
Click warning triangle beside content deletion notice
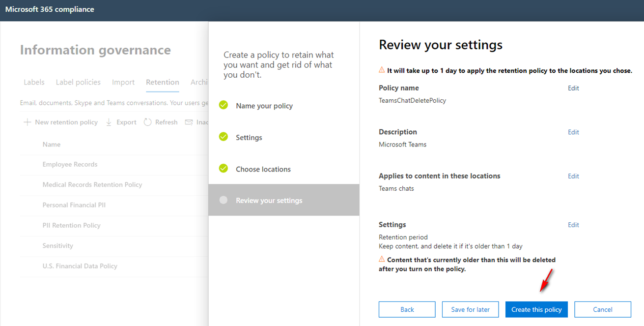[382, 259]
